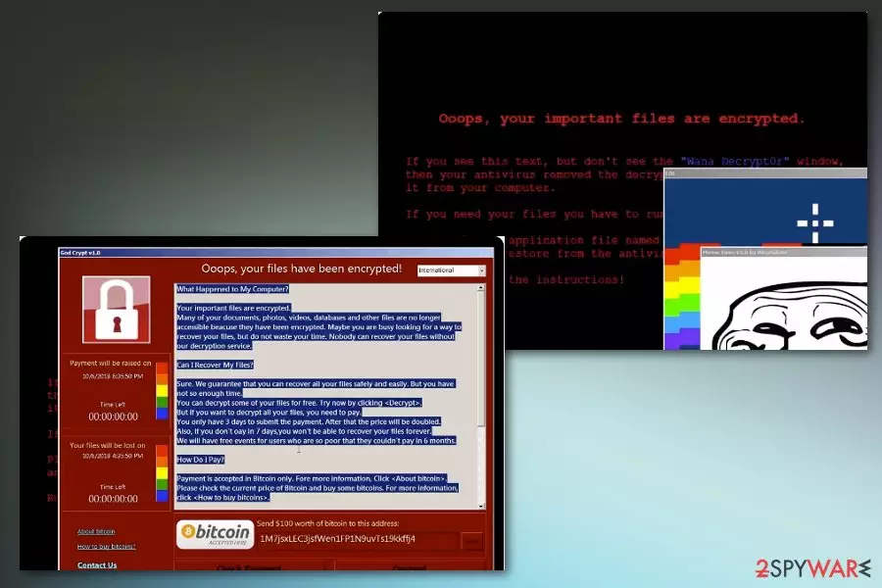Viewport: 882px width, 588px height.
Task: Click the copy button beside bitcoin address
Action: point(472,541)
